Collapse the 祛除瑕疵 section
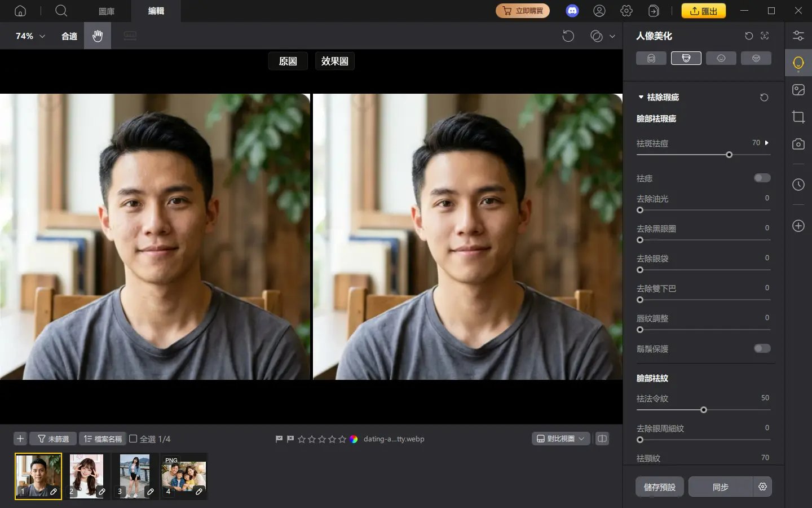The image size is (812, 508). click(641, 97)
